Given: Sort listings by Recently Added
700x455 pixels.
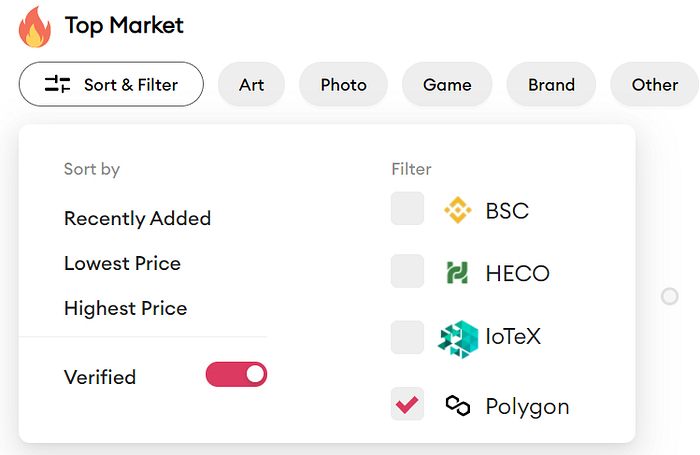Looking at the screenshot, I should pyautogui.click(x=137, y=218).
